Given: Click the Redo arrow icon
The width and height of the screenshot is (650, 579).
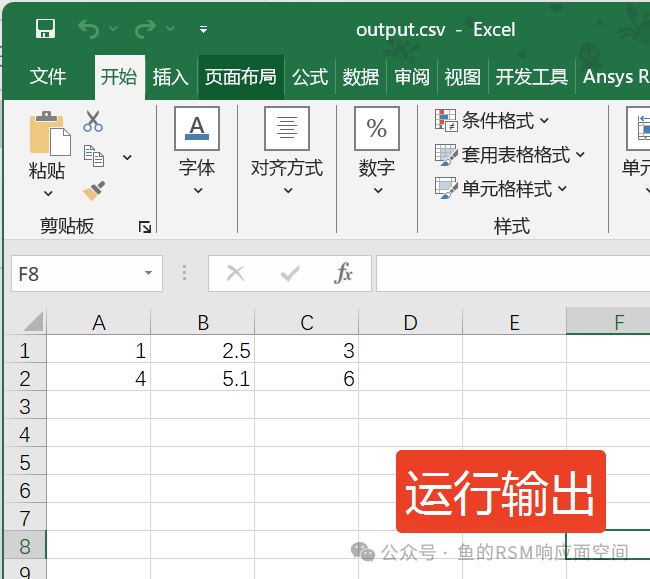Looking at the screenshot, I should (x=146, y=29).
